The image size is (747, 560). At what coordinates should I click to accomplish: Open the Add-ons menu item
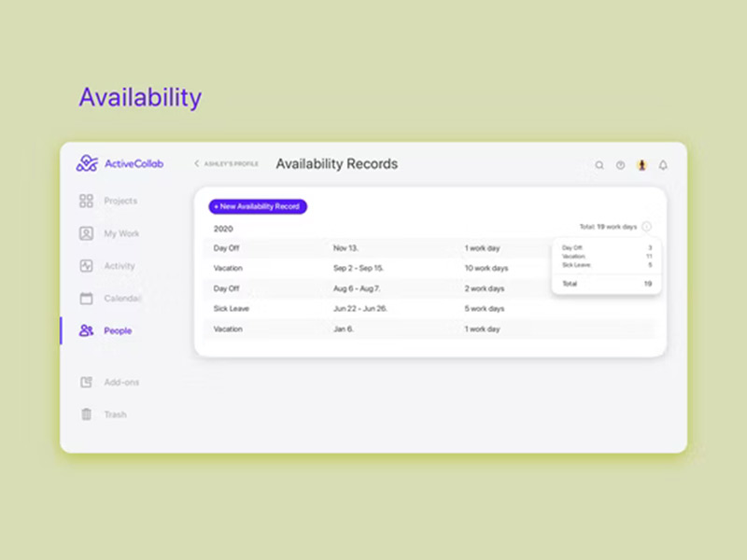121,382
